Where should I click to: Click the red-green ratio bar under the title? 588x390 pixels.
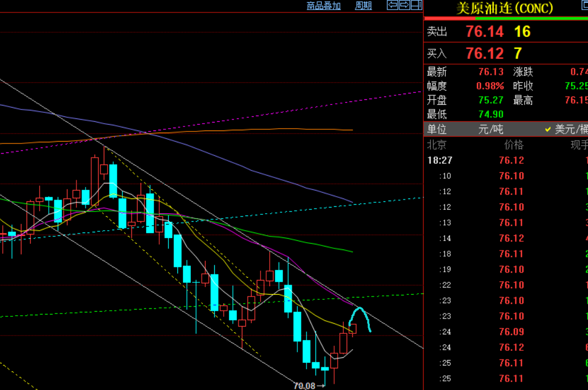point(505,19)
